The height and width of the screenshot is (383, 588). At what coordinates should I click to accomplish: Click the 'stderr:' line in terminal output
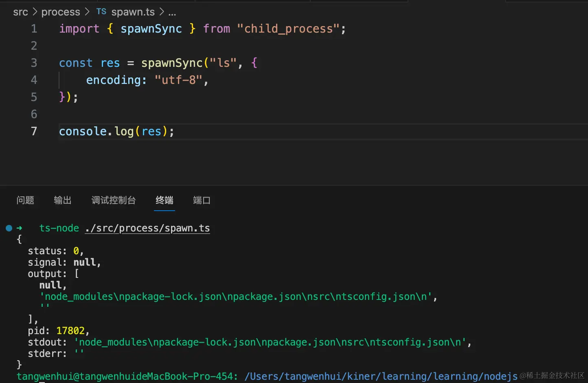(x=56, y=354)
